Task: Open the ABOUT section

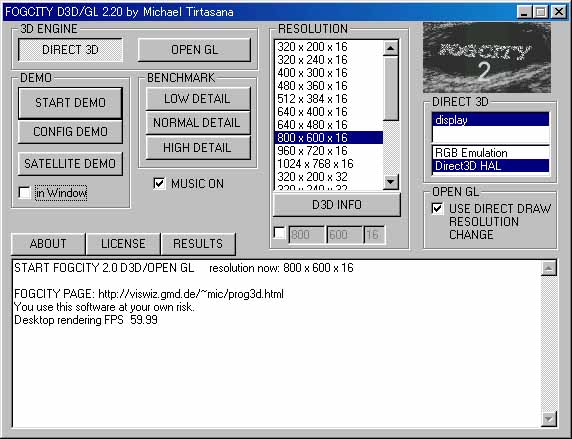Action: coord(48,243)
